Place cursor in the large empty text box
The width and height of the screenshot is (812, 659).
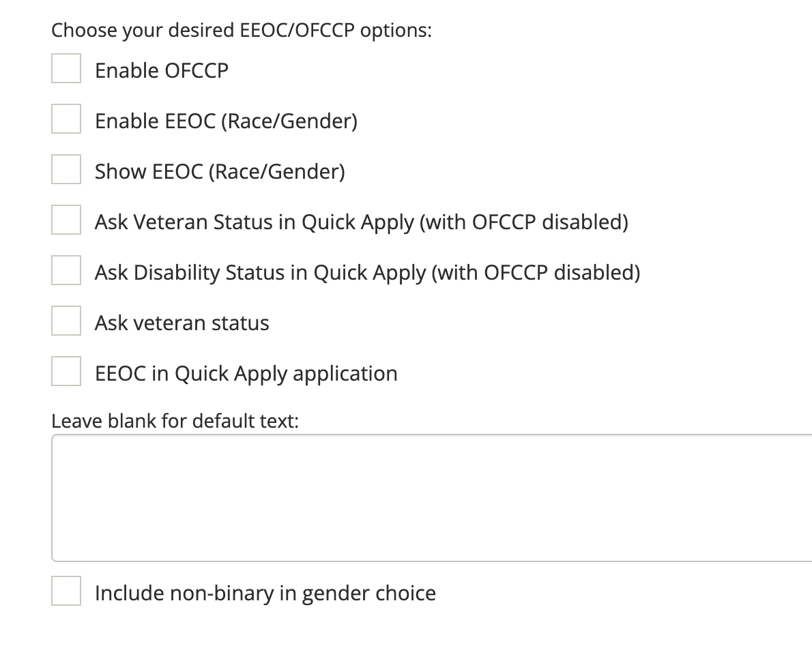431,497
